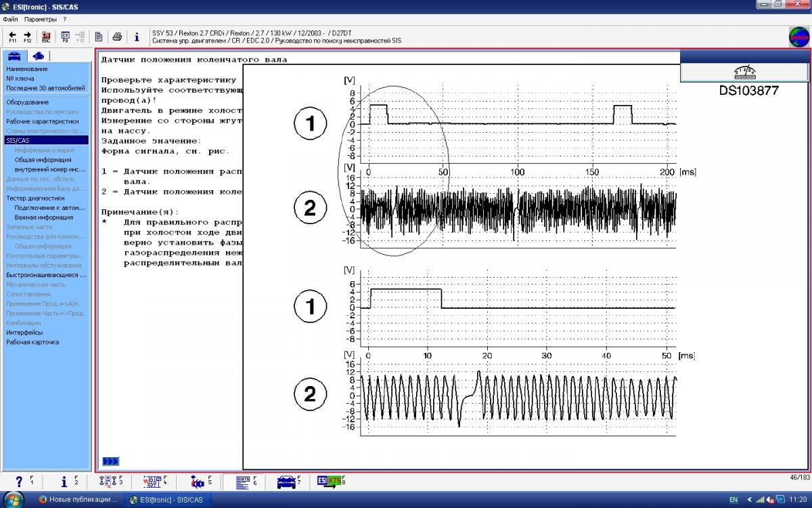
Task: Open Интерфейсы in the sidebar
Action: coord(24,333)
